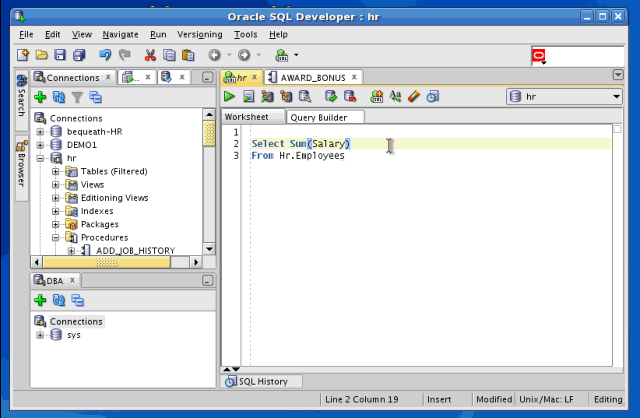
Task: Open the File menu
Action: point(26,35)
